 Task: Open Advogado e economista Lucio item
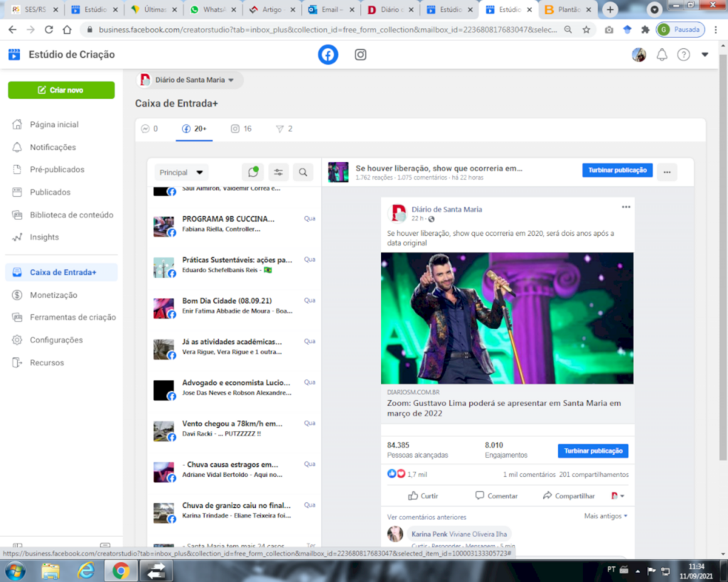(x=235, y=389)
